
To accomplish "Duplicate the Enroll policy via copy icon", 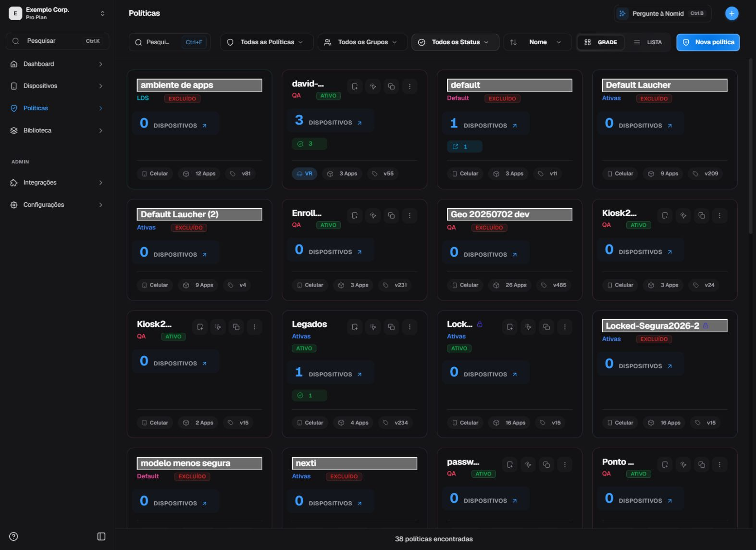I will 391,215.
